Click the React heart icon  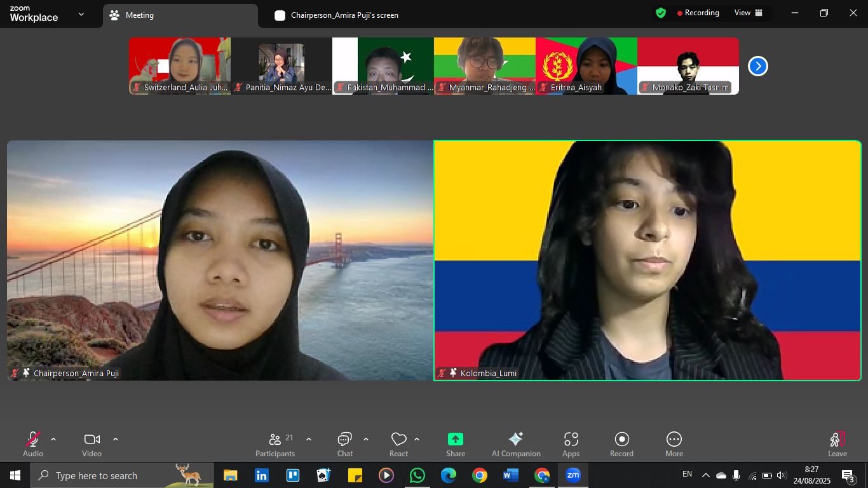398,440
